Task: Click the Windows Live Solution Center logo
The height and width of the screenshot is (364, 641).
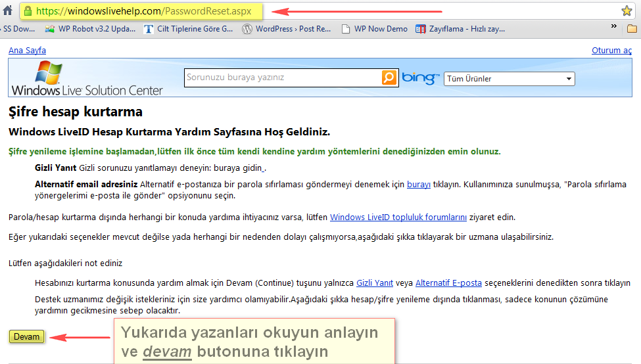Action: tap(87, 78)
